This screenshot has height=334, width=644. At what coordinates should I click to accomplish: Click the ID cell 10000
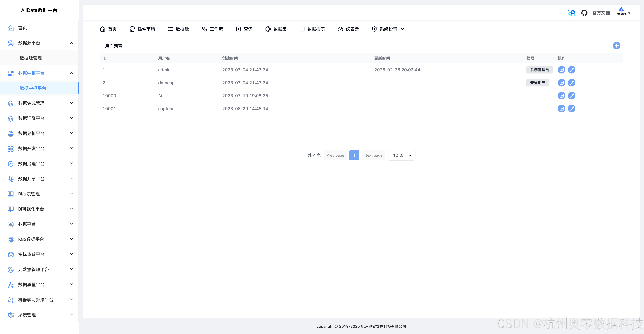point(109,96)
